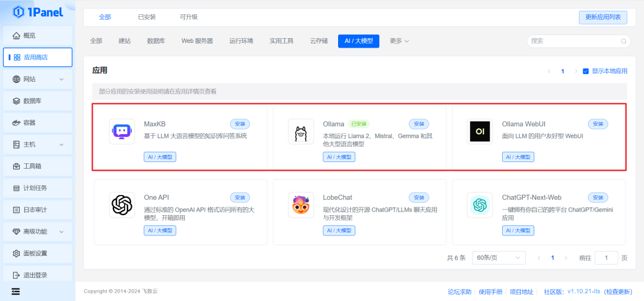
Task: Open the 概览 overview page
Action: pos(38,35)
